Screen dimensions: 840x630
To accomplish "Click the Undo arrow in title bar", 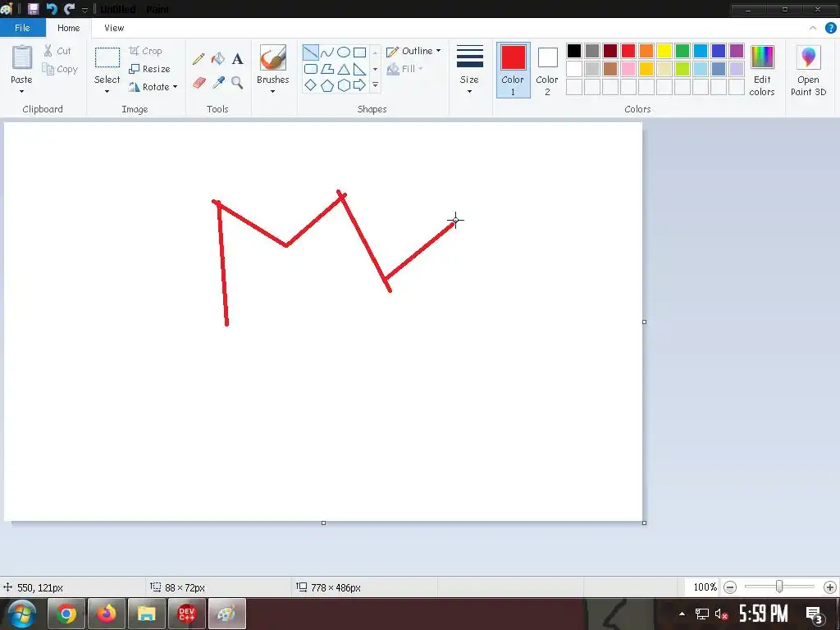I will click(x=52, y=9).
